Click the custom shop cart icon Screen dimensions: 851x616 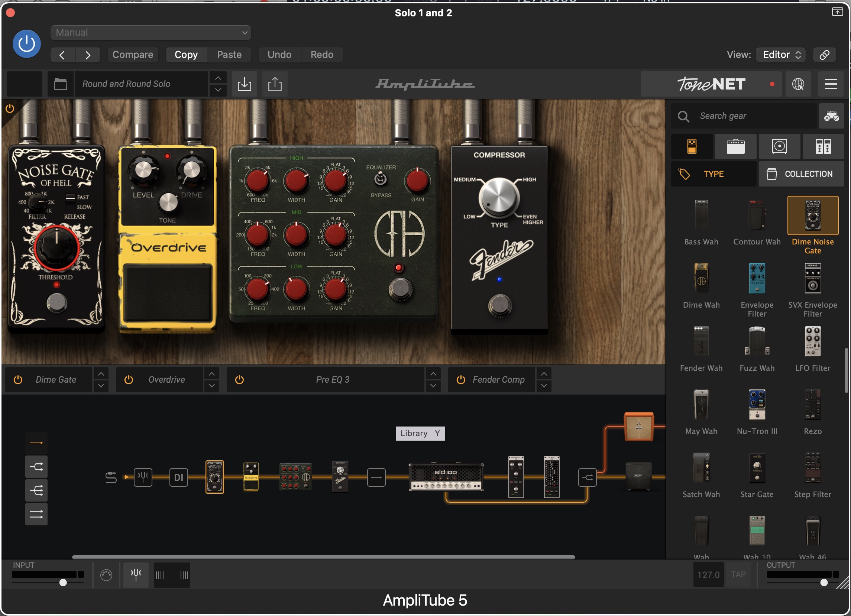831,116
